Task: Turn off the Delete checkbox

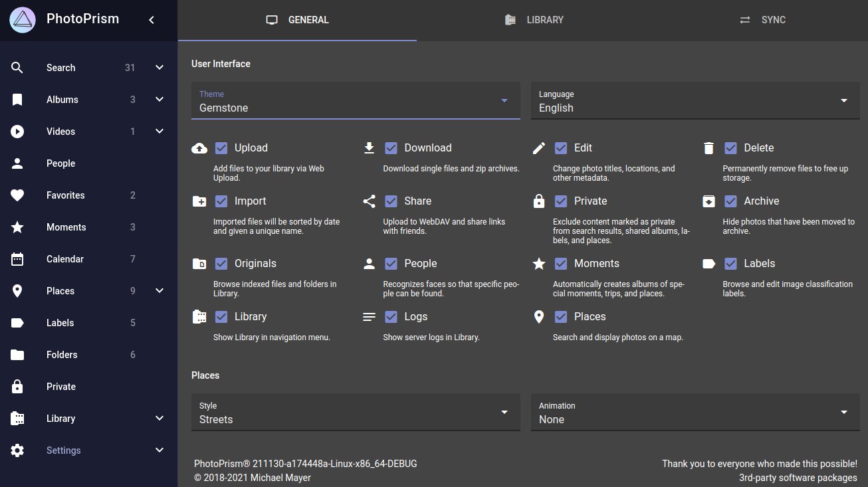Action: tap(731, 148)
